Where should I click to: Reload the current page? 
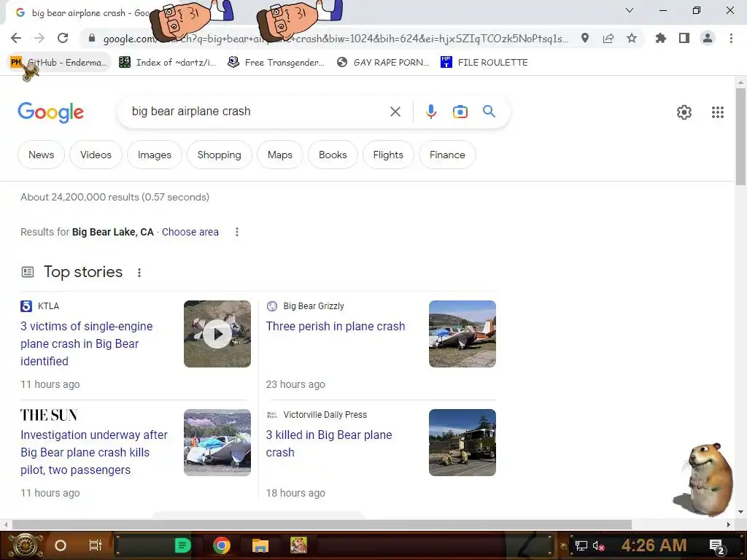[x=63, y=38]
